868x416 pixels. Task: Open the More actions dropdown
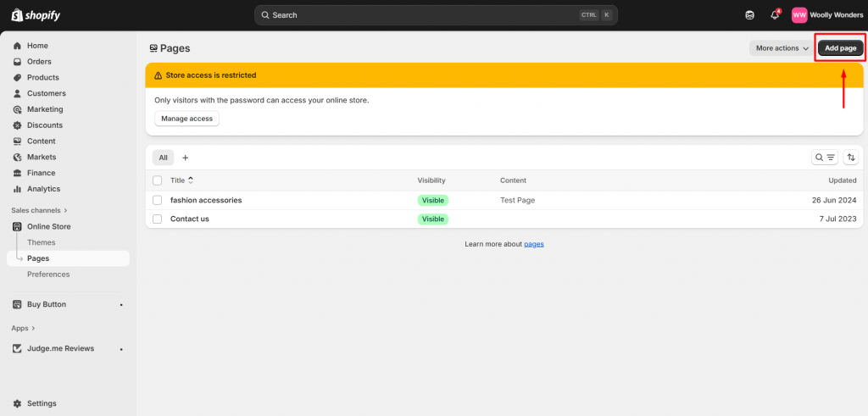point(782,48)
